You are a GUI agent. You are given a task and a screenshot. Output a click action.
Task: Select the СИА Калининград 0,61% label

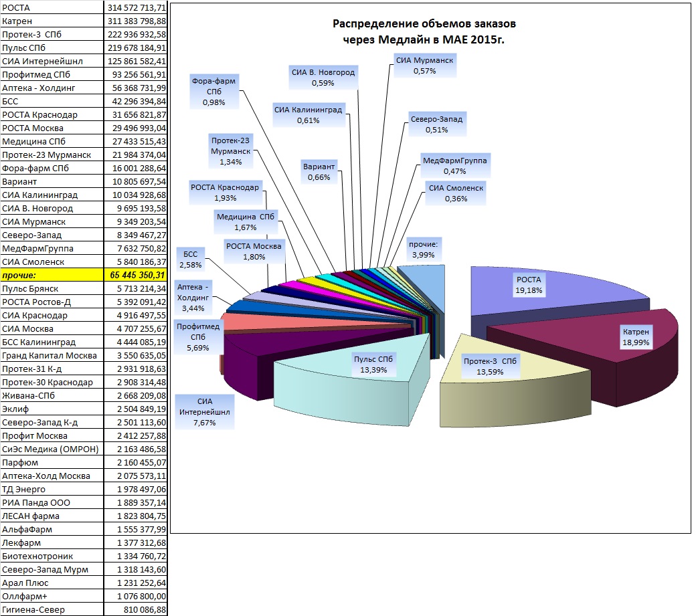[x=309, y=115]
